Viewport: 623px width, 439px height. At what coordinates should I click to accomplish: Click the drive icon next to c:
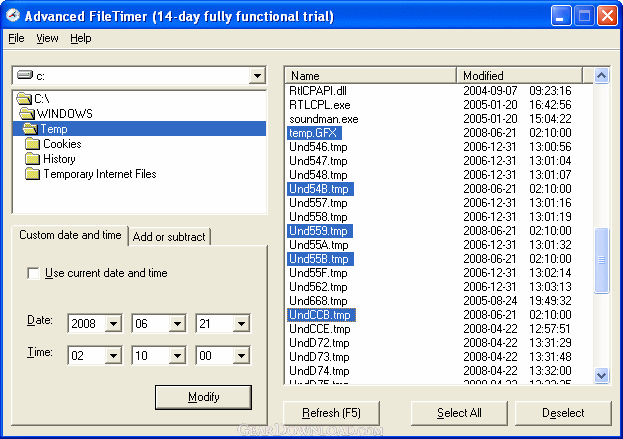25,75
